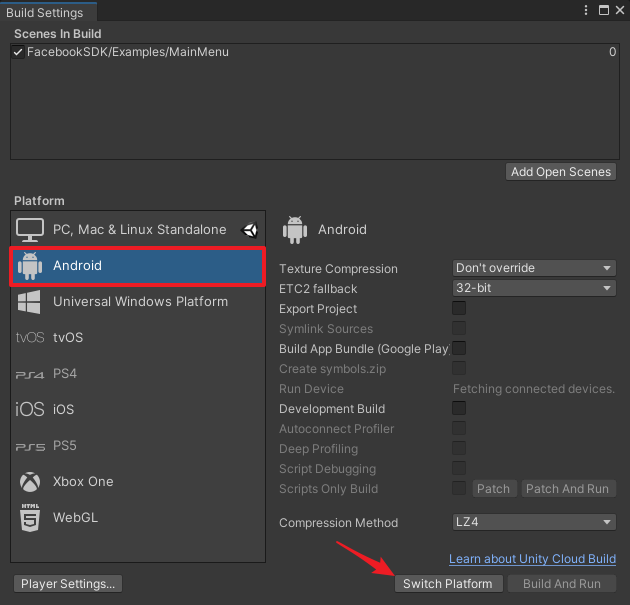630x605 pixels.
Task: Select the Android platform row
Action: 138,266
